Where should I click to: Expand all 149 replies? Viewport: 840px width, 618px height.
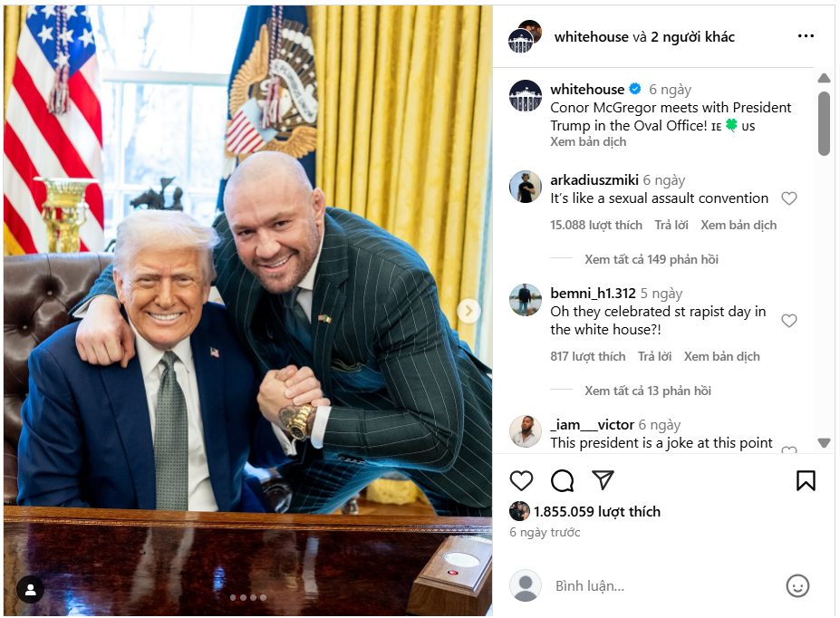[x=651, y=259]
